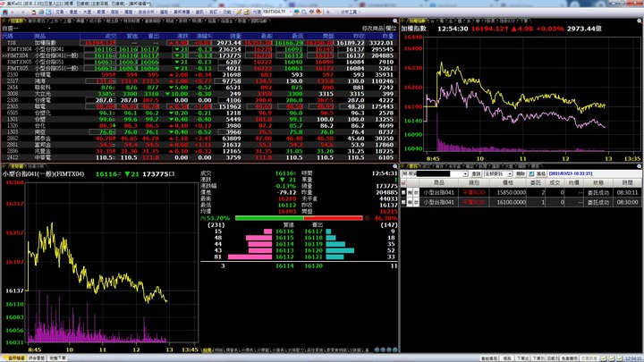Viewport: 644px width, 362px height.
Task: Click the icon right of the lightning icon
Action: point(247,13)
